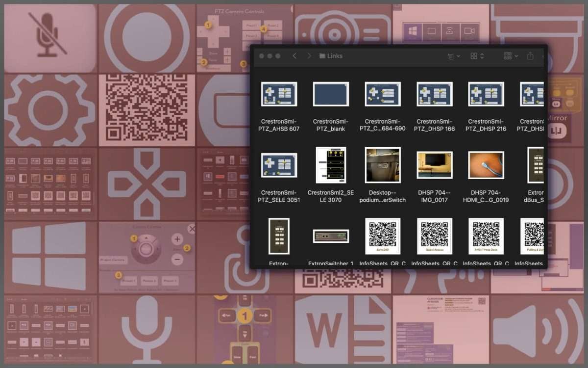Open the icon view switcher with up-down arrows

point(477,56)
